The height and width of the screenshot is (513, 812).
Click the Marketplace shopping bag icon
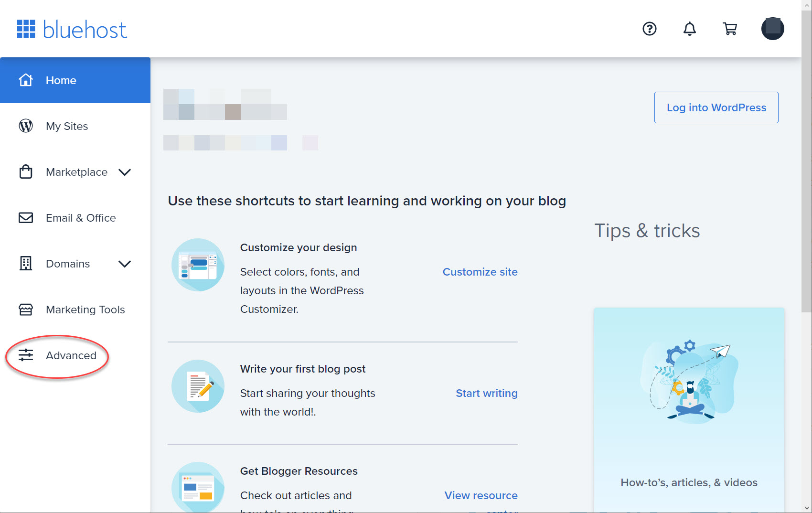point(26,172)
